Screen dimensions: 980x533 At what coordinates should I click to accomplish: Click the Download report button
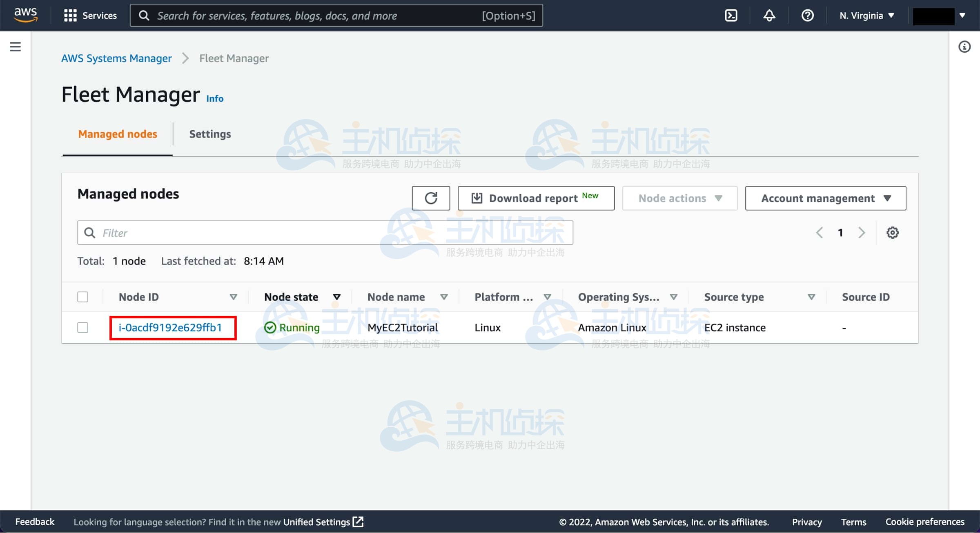pyautogui.click(x=536, y=198)
